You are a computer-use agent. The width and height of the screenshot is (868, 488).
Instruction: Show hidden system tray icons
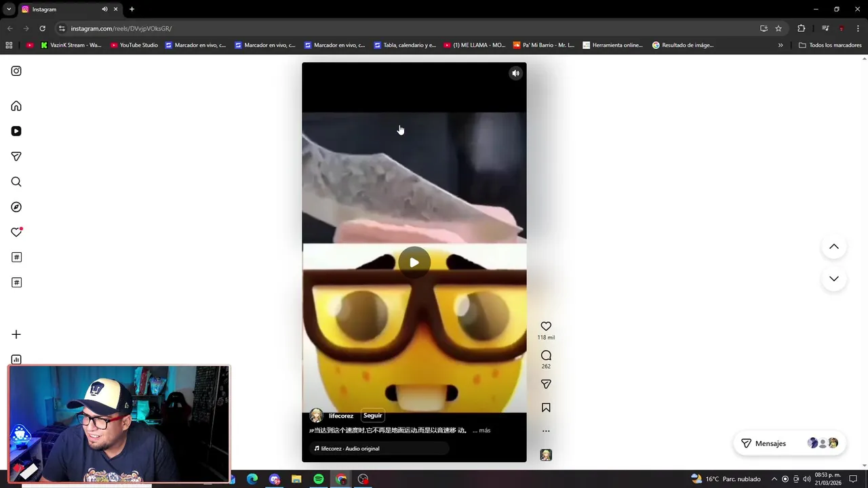(x=774, y=479)
